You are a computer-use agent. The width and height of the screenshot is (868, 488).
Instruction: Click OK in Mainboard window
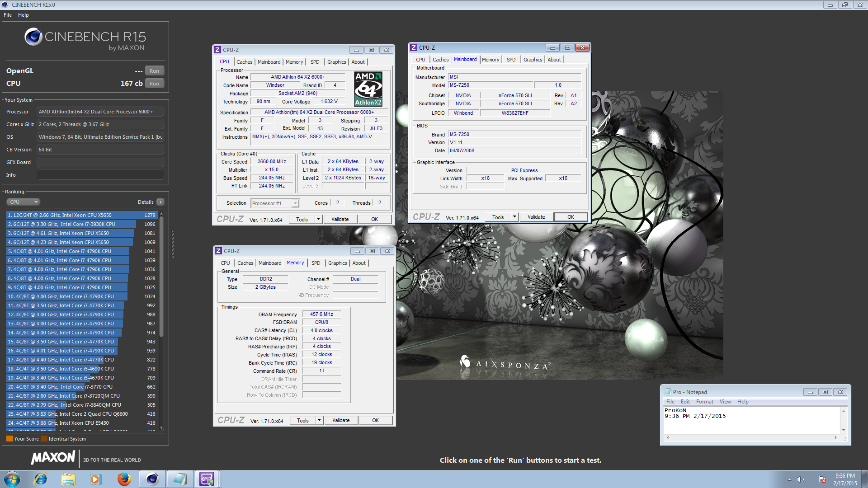click(x=571, y=217)
